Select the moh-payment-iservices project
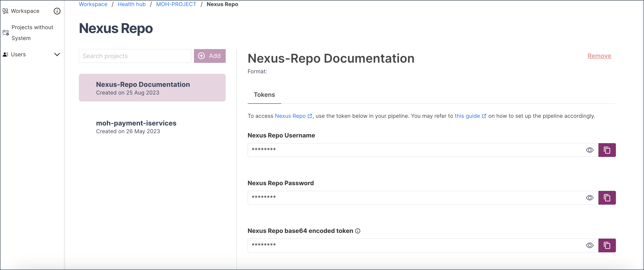 click(x=136, y=123)
